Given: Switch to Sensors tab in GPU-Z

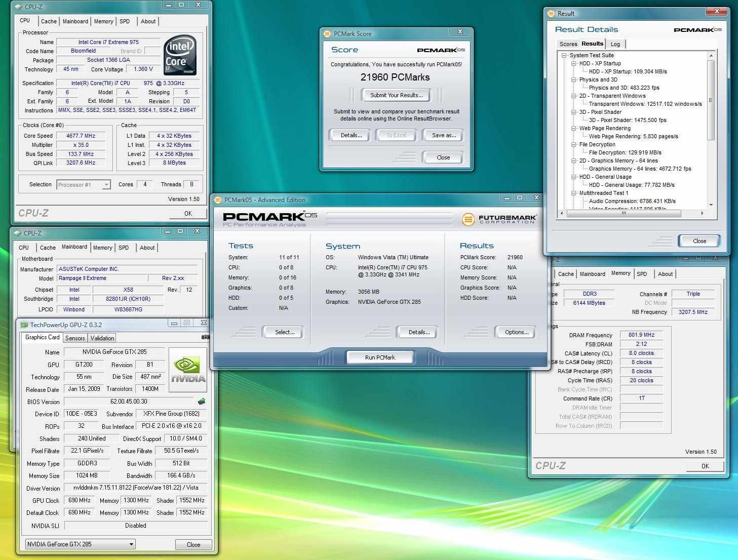Looking at the screenshot, I should [75, 338].
